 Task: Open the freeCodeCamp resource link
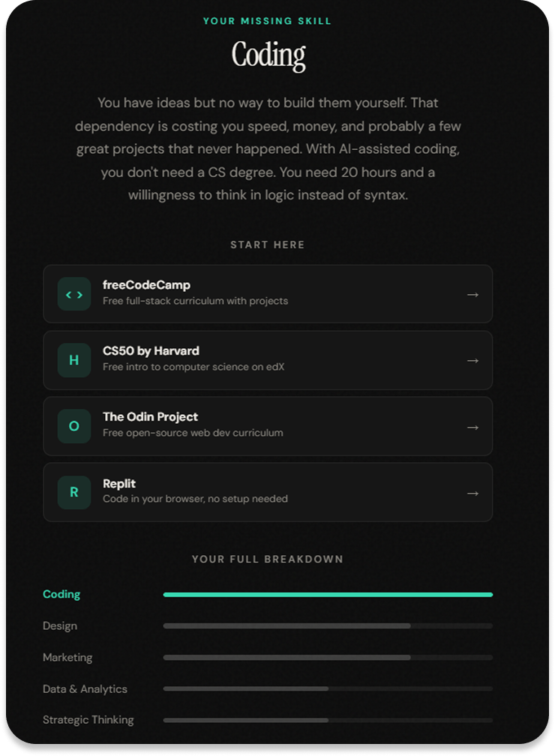(x=146, y=285)
